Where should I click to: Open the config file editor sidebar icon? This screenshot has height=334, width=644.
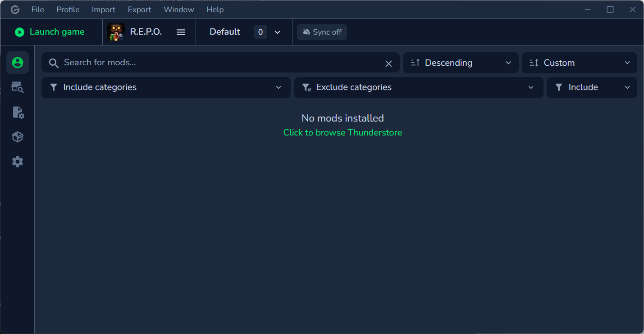18,112
